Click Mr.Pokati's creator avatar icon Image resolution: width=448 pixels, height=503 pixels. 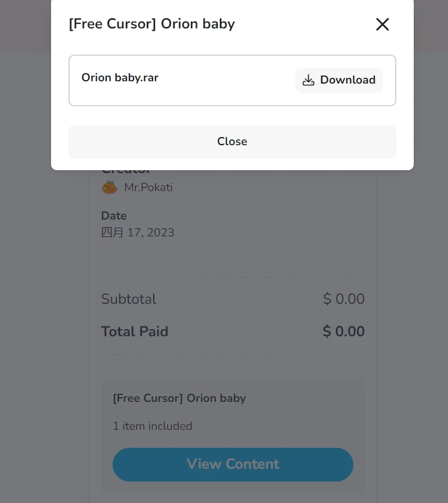(110, 187)
